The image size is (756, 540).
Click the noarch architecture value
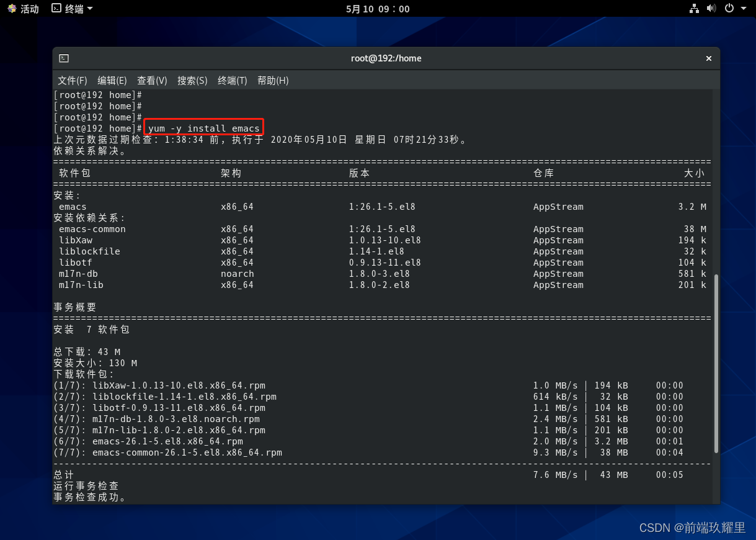238,274
